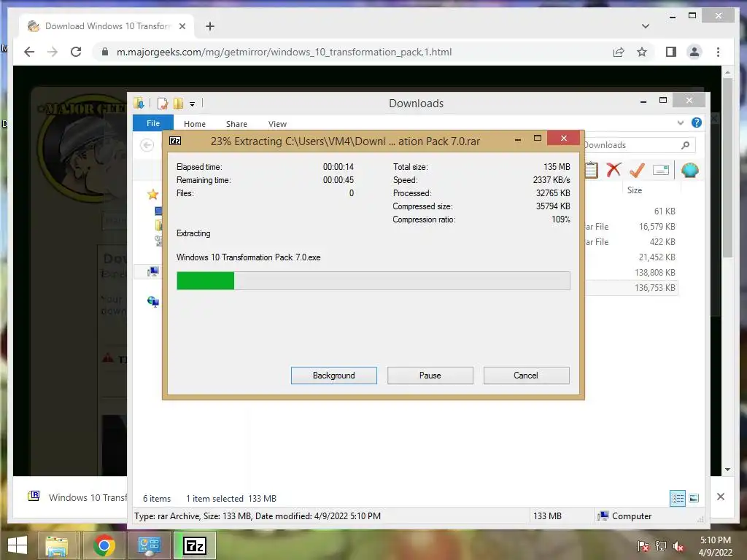The image size is (747, 560).
Task: Select the 138,808 KB file row
Action: click(631, 273)
